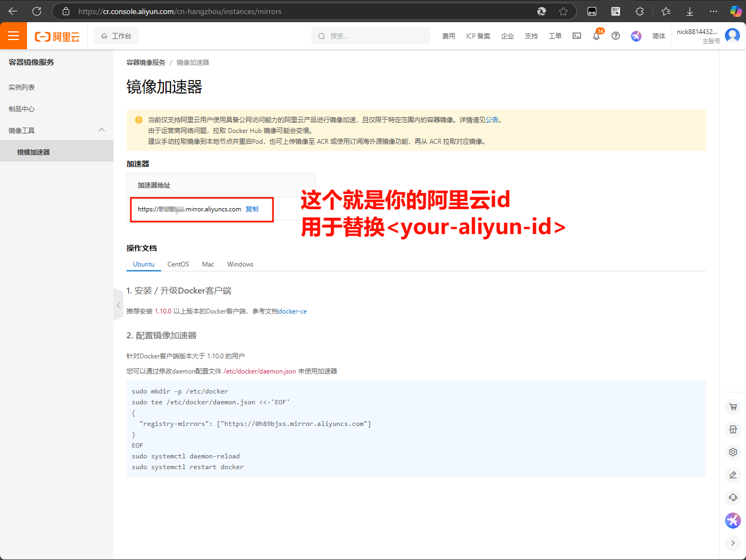Open the Aliyun hamburger main menu
The height and width of the screenshot is (560, 746).
point(14,36)
